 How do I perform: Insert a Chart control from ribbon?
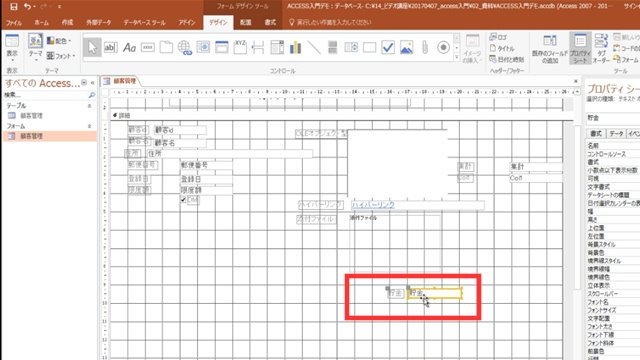pos(296,47)
